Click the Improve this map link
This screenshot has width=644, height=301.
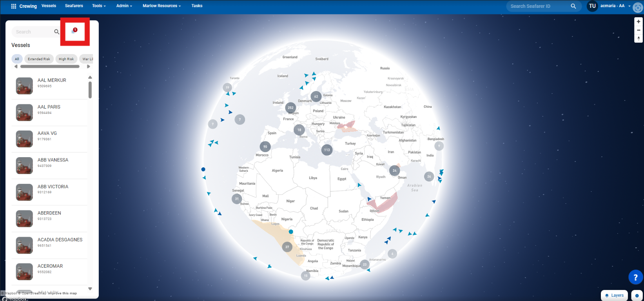point(62,293)
